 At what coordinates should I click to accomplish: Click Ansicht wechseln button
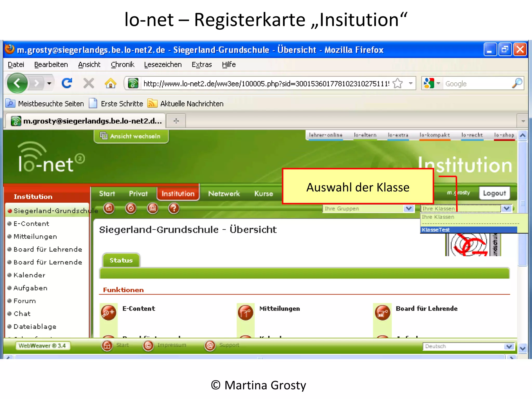tap(131, 136)
